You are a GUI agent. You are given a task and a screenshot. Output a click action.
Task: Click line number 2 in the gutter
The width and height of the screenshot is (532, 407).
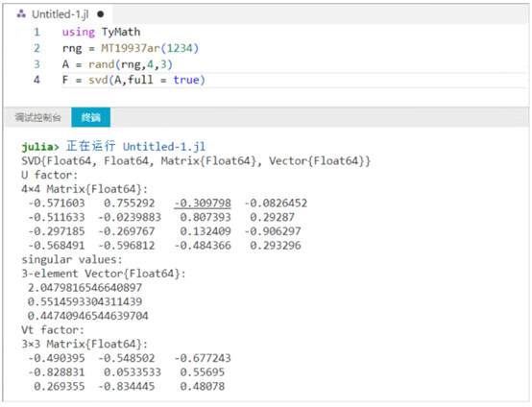click(x=36, y=48)
